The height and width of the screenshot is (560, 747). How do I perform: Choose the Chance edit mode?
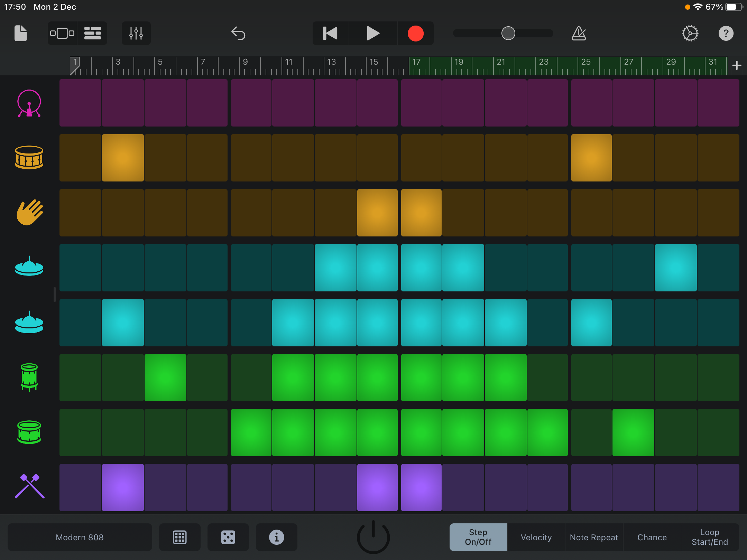tap(652, 537)
